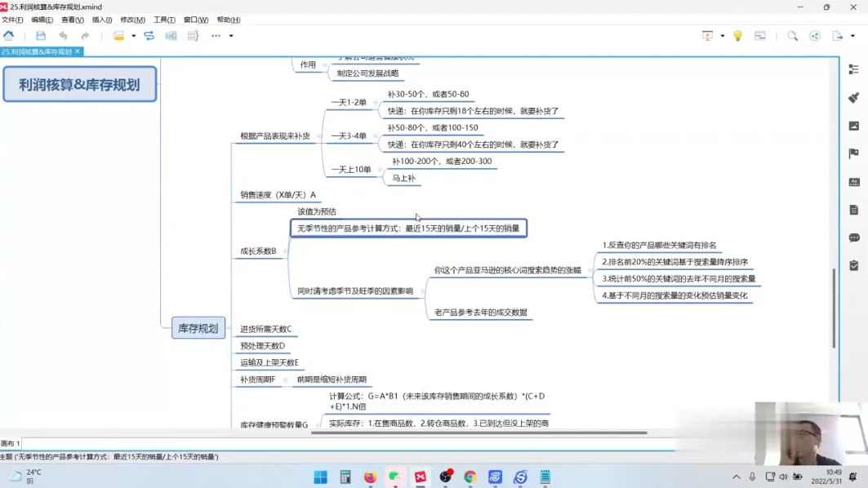The height and width of the screenshot is (488, 868).
Task: Click the summary bracket icon
Action: point(193,36)
